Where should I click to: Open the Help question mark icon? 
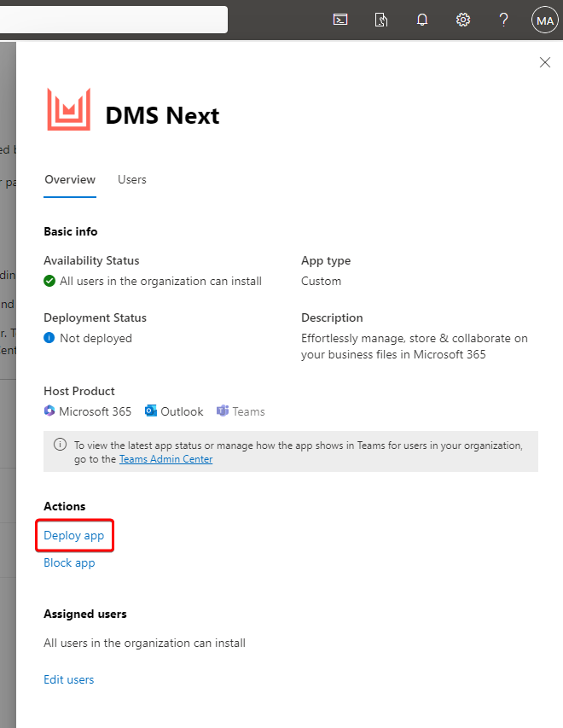coord(503,19)
